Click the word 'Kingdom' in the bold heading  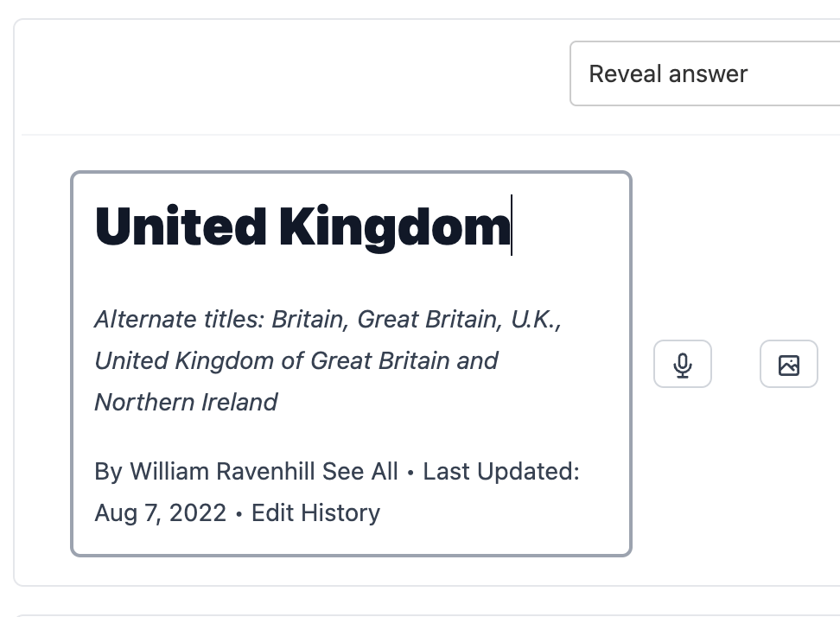(x=395, y=227)
